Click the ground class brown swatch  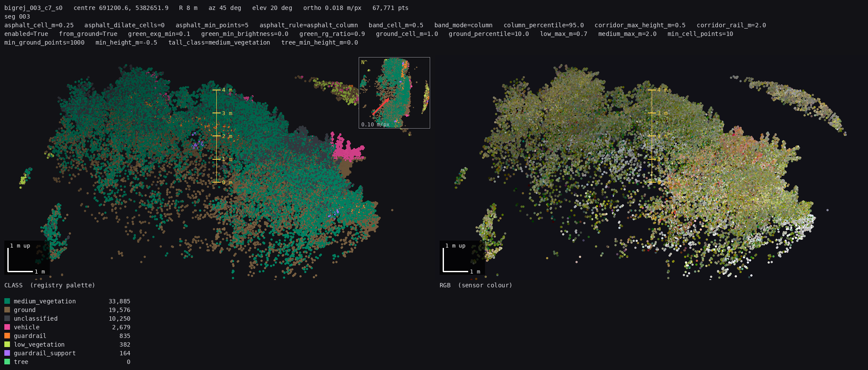point(7,310)
